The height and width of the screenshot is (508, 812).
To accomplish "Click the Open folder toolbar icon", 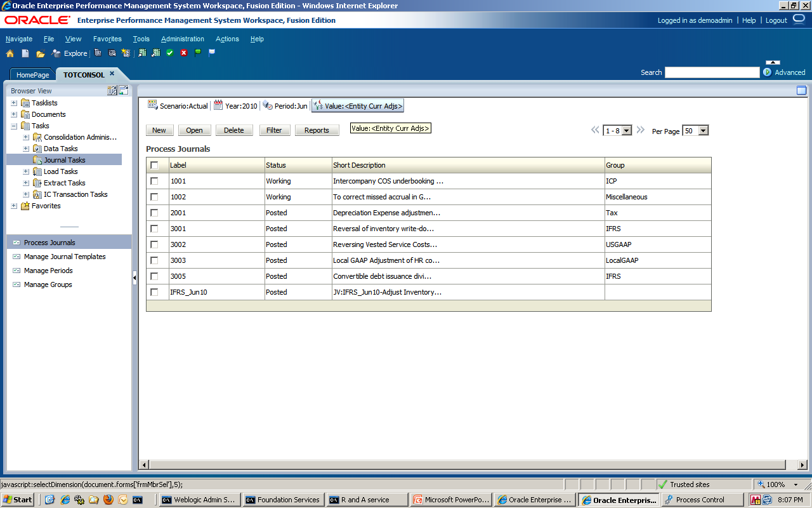I will click(41, 53).
